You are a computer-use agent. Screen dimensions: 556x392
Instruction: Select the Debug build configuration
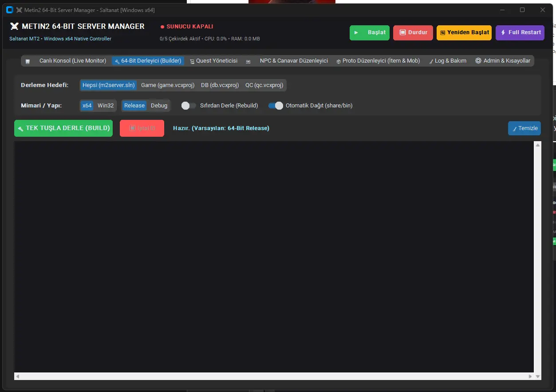(159, 106)
